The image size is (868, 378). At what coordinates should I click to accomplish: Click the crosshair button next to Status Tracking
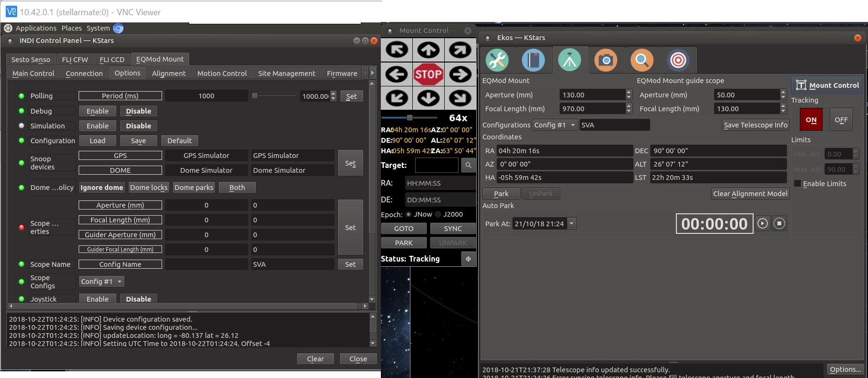pos(468,259)
